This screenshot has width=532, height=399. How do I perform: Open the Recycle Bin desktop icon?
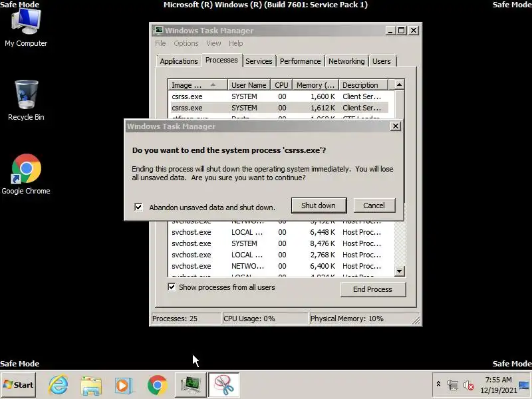tap(26, 100)
